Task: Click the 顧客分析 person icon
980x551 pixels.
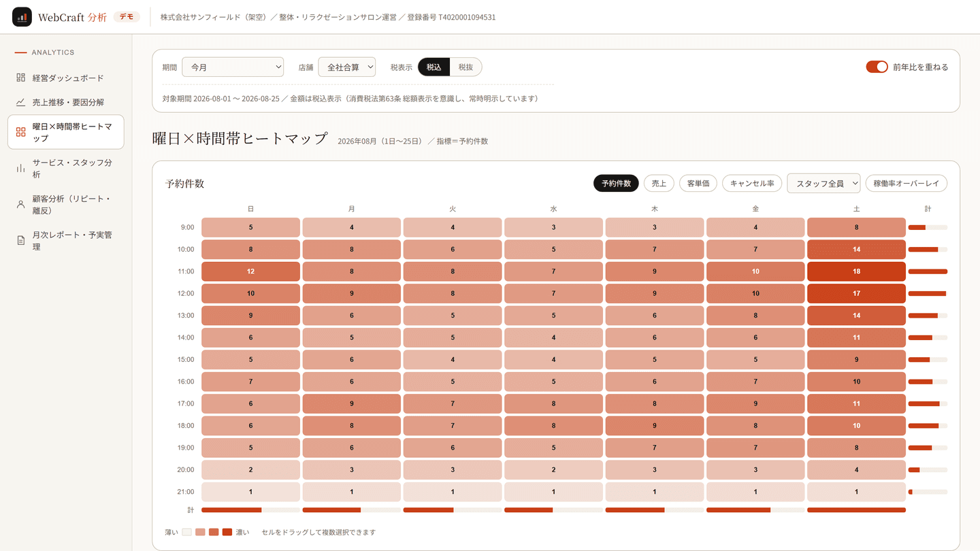Action: pyautogui.click(x=20, y=204)
